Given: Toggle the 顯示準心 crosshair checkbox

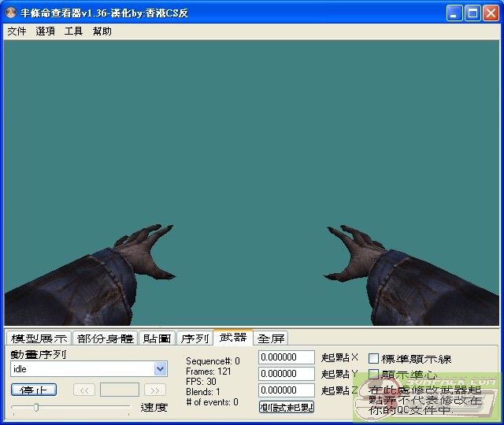Looking at the screenshot, I should pyautogui.click(x=374, y=375).
